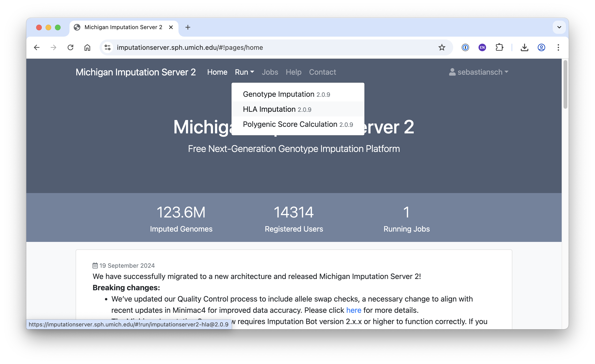Bookmark page with the star icon
The width and height of the screenshot is (595, 364).
click(442, 47)
